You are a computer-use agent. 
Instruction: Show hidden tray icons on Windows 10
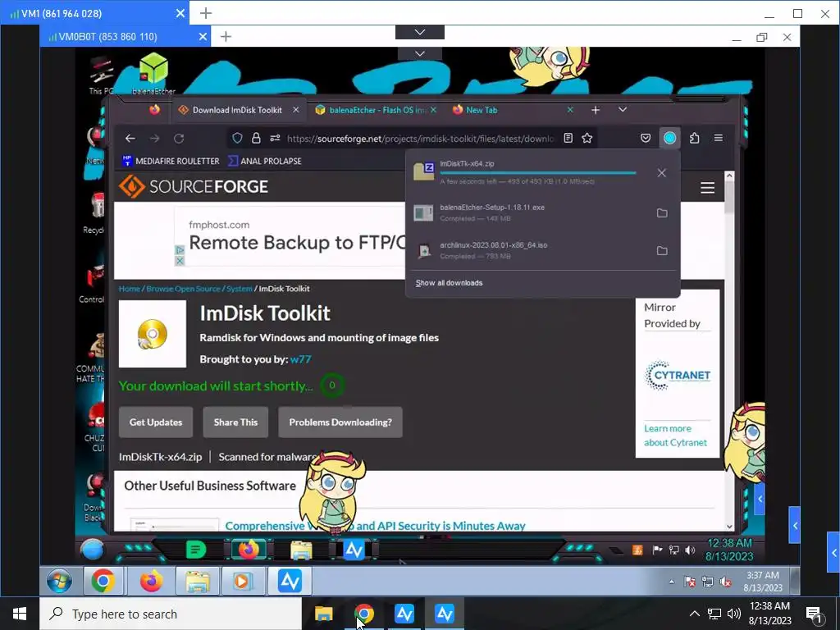point(694,614)
